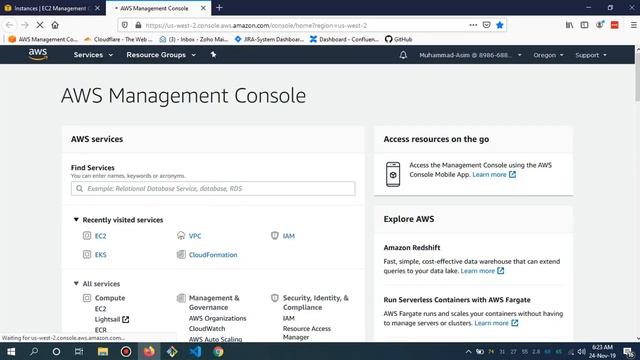The width and height of the screenshot is (640, 360).
Task: Open a new browser tab
Action: [219, 8]
